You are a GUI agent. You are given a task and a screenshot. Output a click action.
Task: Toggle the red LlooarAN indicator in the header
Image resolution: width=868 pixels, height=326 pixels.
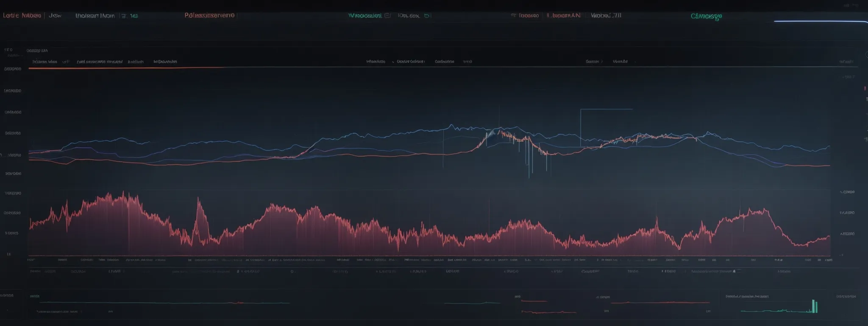tap(563, 15)
